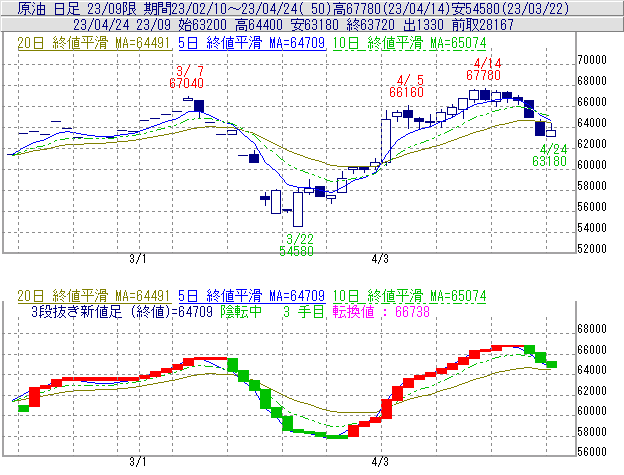
Task: Click the 高64400 high price text
Action: coord(259,25)
